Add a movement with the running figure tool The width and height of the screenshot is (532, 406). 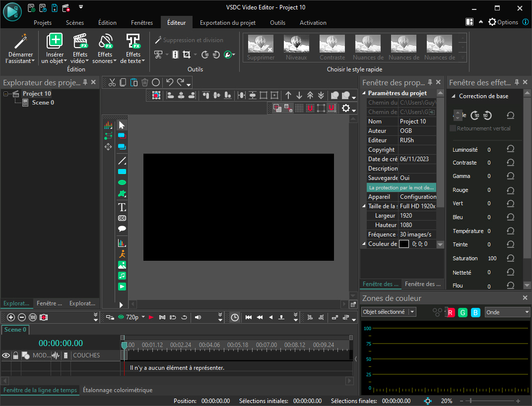click(122, 254)
